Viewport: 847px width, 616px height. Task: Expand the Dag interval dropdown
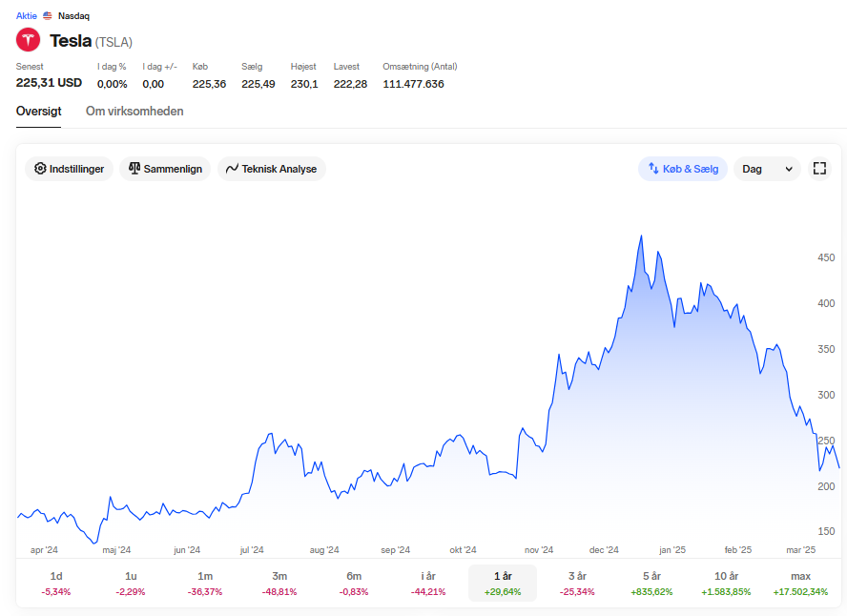tap(767, 169)
